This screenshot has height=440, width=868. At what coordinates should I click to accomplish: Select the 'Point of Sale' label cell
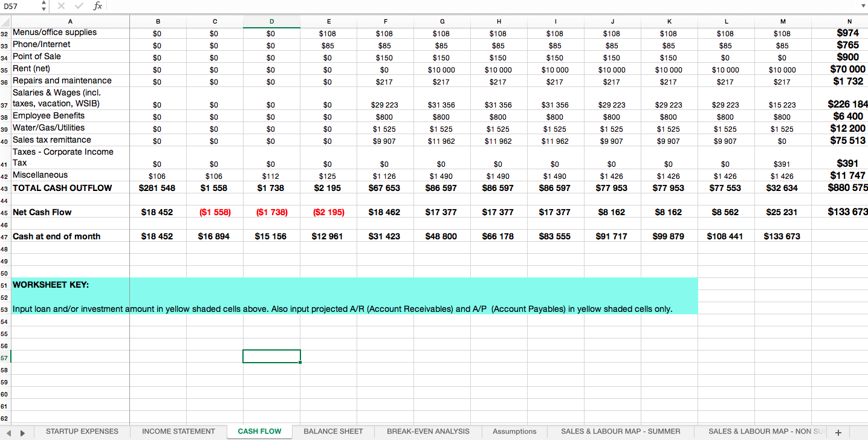click(x=70, y=56)
